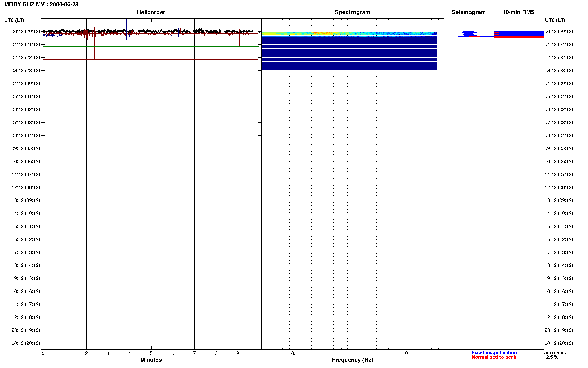Click the '3' tick on Minutes axis

click(x=108, y=353)
